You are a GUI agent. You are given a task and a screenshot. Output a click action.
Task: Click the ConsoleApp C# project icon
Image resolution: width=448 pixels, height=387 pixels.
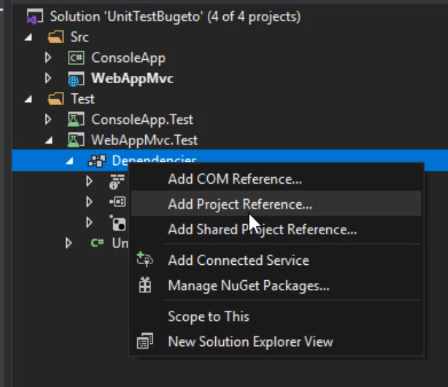coord(76,58)
